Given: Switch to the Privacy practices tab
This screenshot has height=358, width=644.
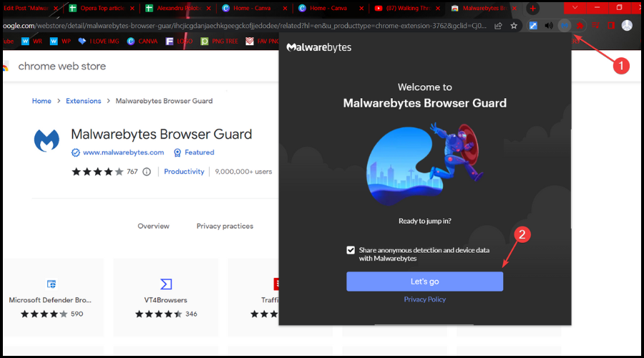Looking at the screenshot, I should (225, 226).
